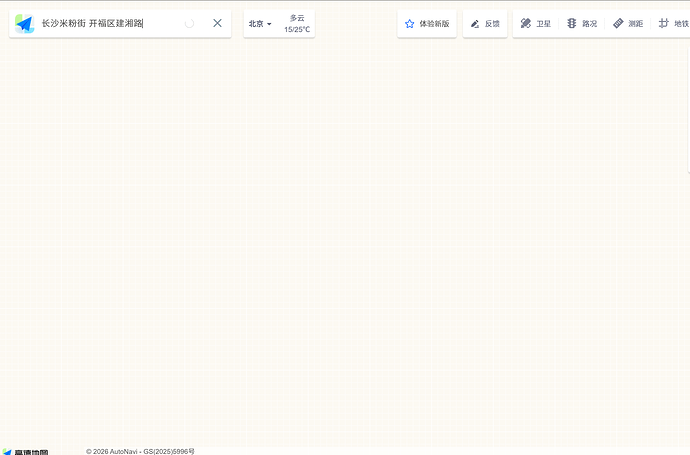Click the traffic light icon
The image size is (690, 455).
(x=571, y=23)
